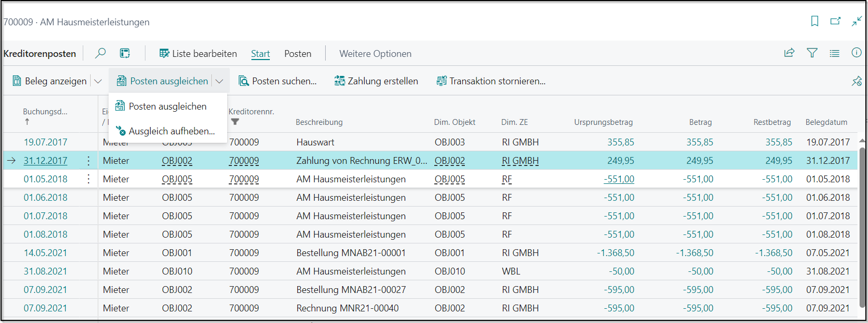868x323 pixels.
Task: Click Belegdatum 07.05.2021 cell
Action: (x=828, y=253)
